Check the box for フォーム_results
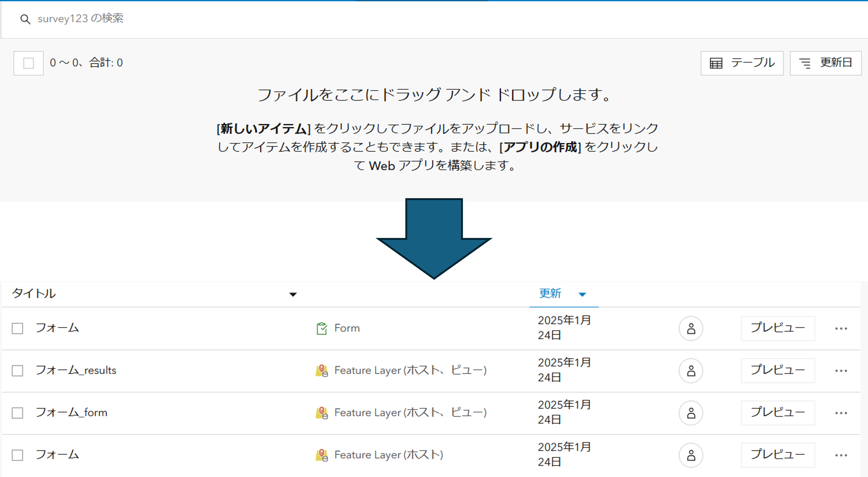868x477 pixels. point(18,371)
